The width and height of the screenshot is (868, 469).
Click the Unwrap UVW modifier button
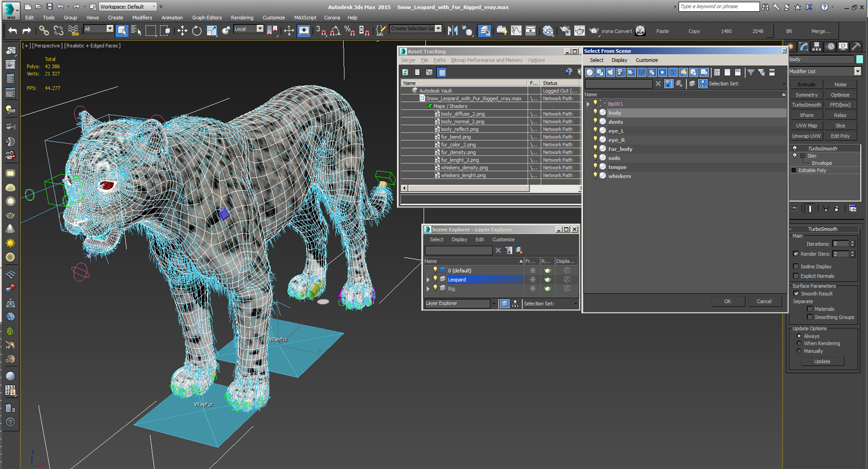[x=806, y=136]
